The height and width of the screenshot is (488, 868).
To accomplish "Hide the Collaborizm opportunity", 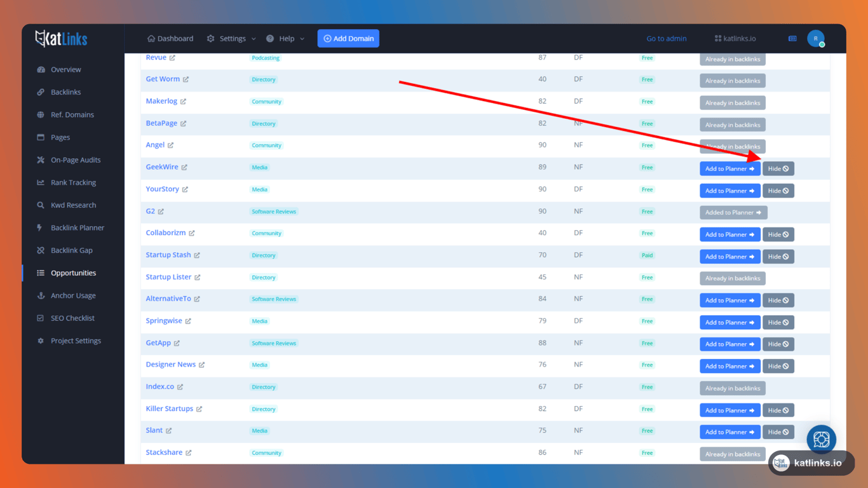I will coord(778,234).
